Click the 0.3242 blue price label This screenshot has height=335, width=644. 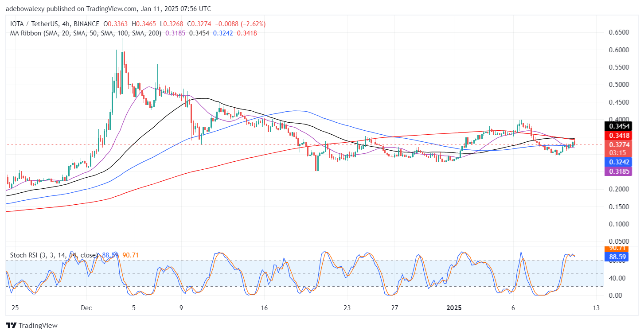(x=618, y=162)
